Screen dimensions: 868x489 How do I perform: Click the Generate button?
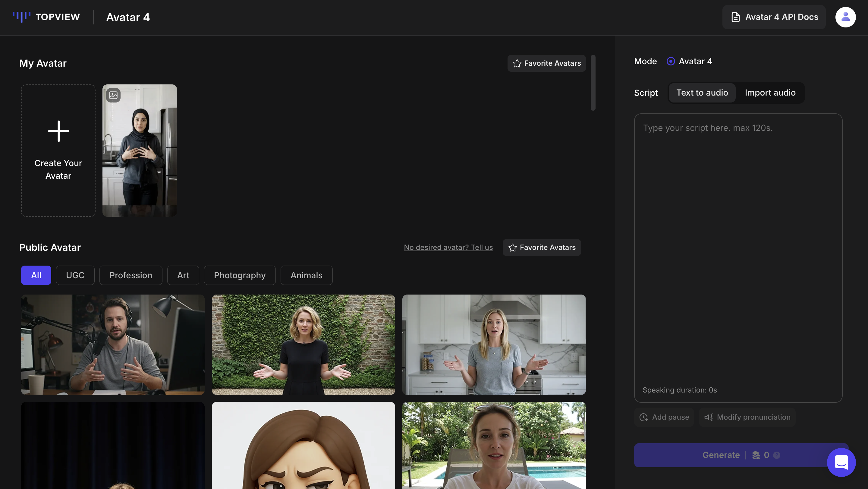coord(721,455)
